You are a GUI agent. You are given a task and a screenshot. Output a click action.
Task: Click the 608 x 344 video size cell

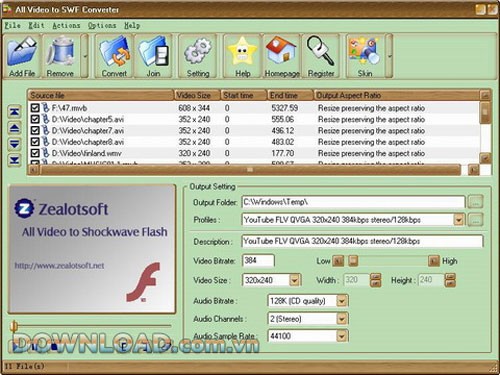194,108
